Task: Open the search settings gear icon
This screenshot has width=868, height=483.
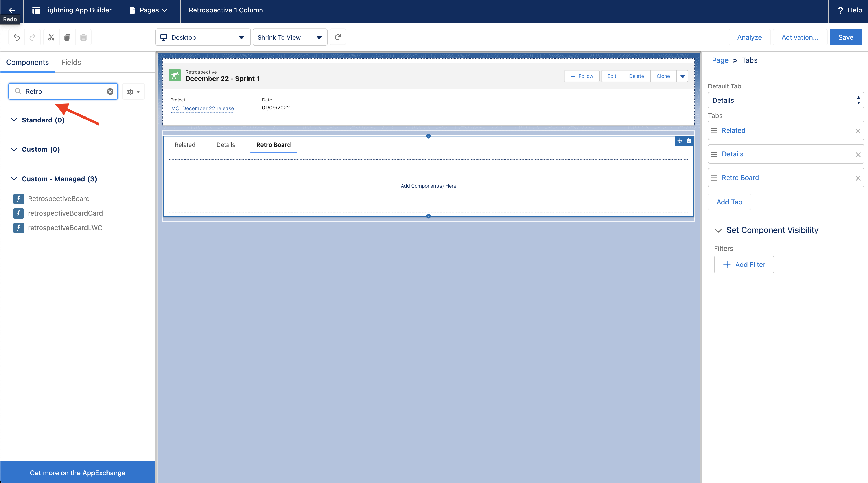Action: tap(131, 91)
